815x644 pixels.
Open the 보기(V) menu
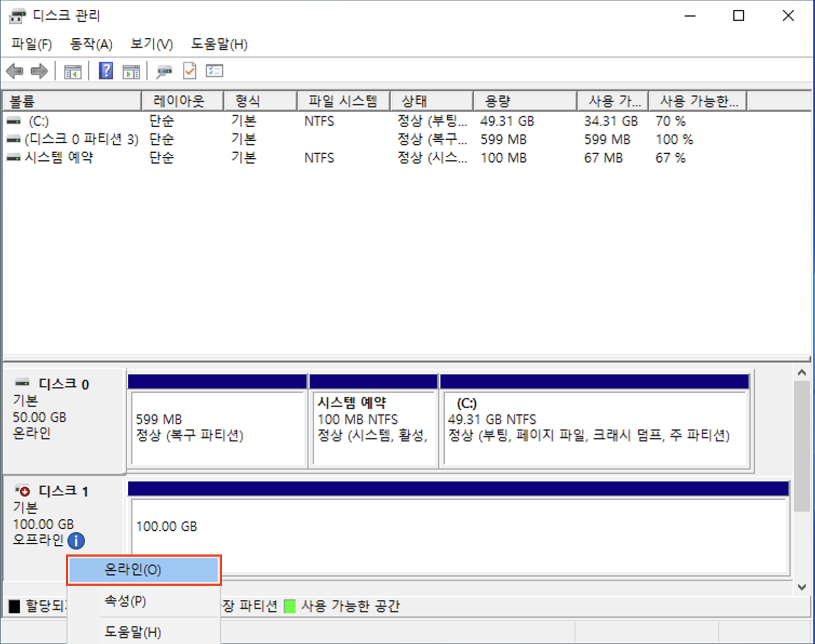[152, 44]
